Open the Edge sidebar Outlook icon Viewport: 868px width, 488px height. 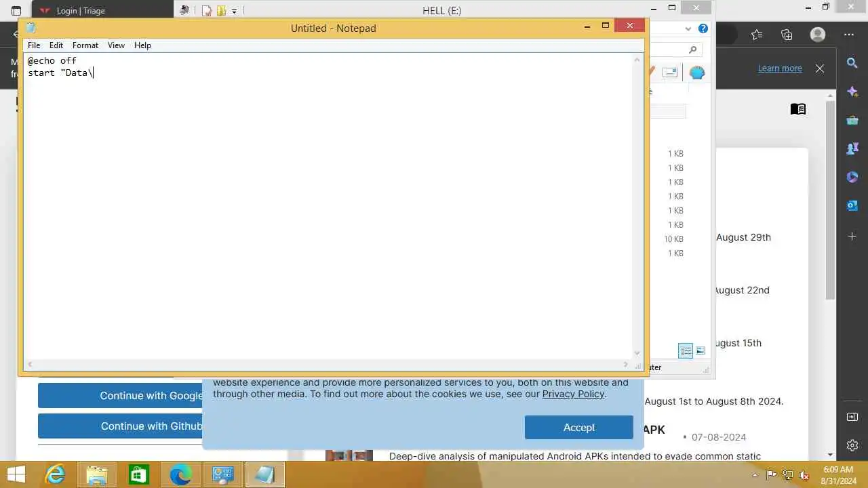pos(852,205)
